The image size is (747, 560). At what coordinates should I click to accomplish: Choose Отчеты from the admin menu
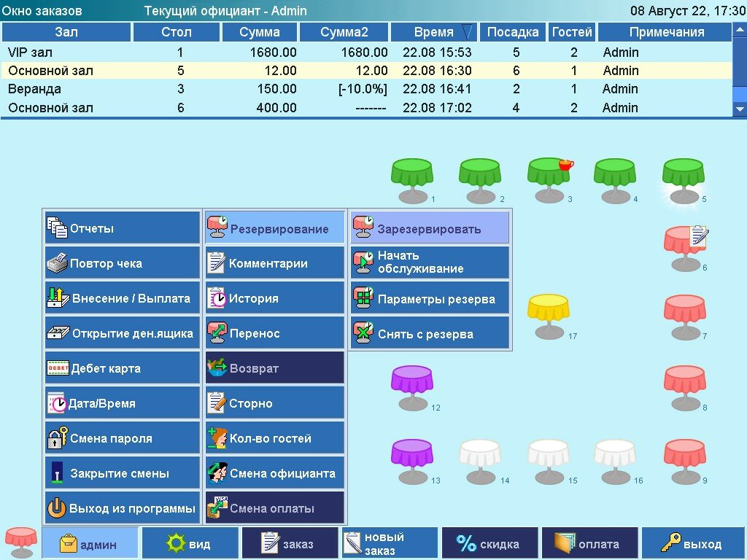click(x=123, y=228)
